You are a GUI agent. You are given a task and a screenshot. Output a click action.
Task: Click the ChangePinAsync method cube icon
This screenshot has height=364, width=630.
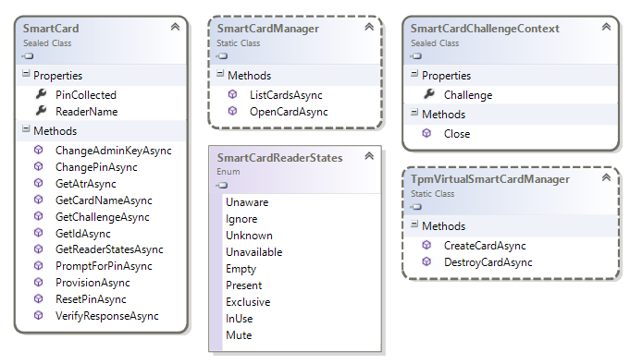[x=38, y=166]
